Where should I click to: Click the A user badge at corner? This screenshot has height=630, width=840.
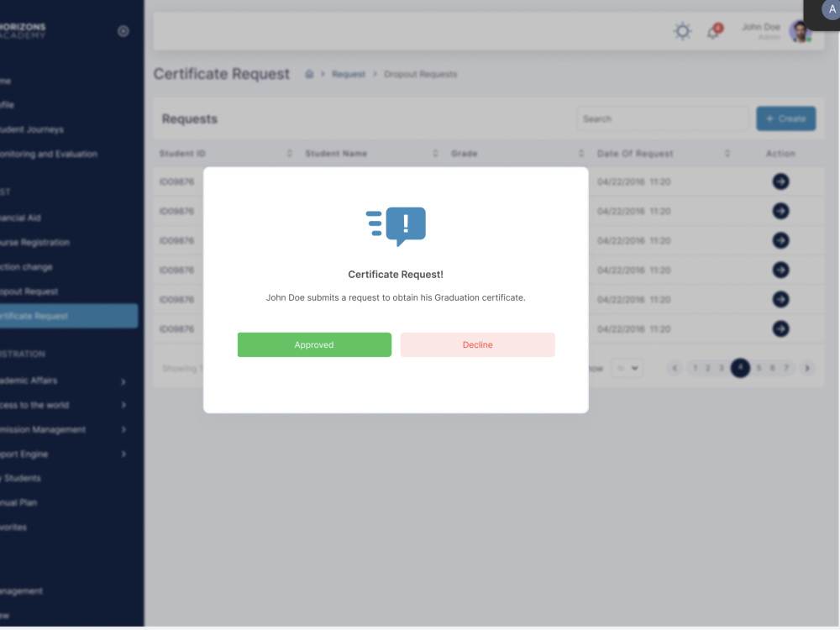tap(831, 9)
